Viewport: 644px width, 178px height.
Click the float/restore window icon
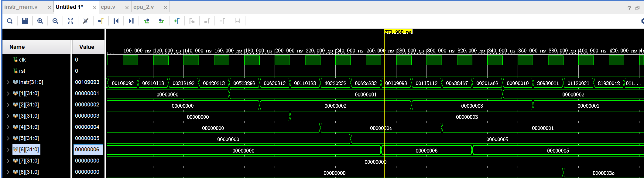coord(637,8)
